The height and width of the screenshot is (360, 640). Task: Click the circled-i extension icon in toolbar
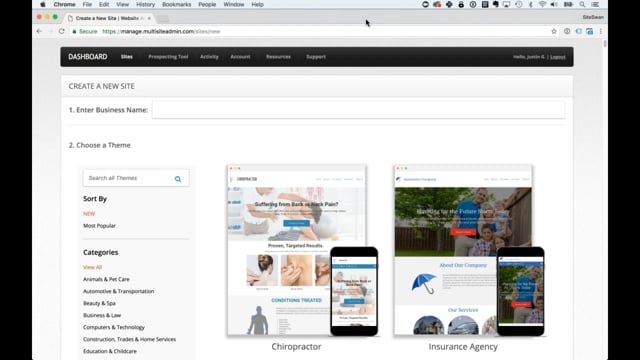click(x=567, y=31)
